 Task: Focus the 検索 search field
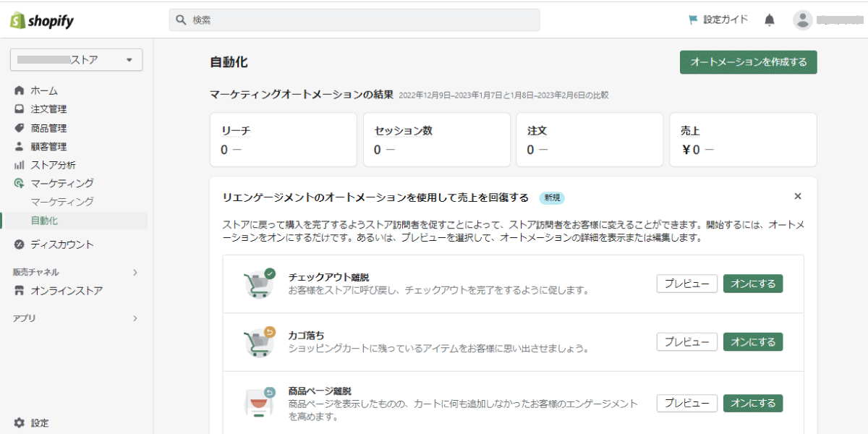(x=354, y=20)
